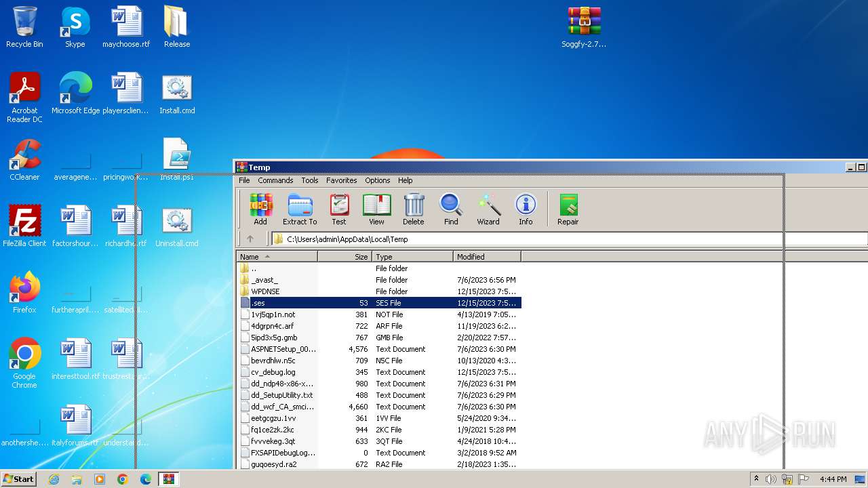The height and width of the screenshot is (488, 868).
Task: Select file eetgcgzu.1vv
Action: [378, 418]
